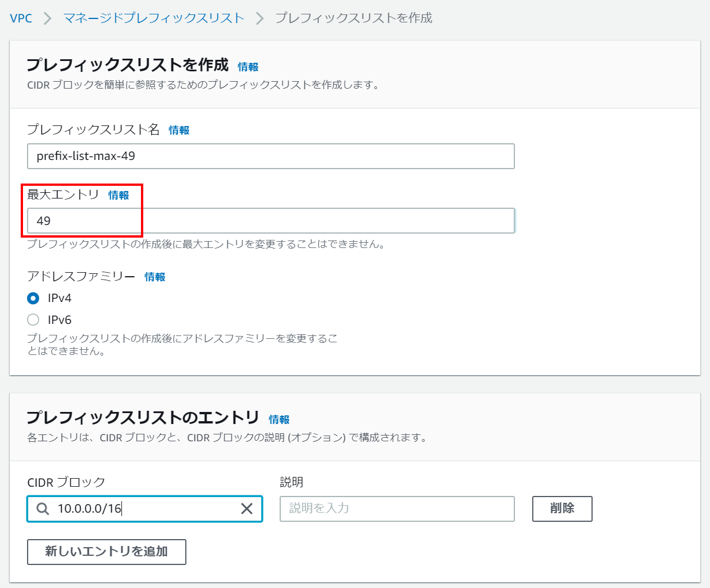Click 新しいエントリを追加 button
The image size is (710, 588).
click(x=106, y=552)
